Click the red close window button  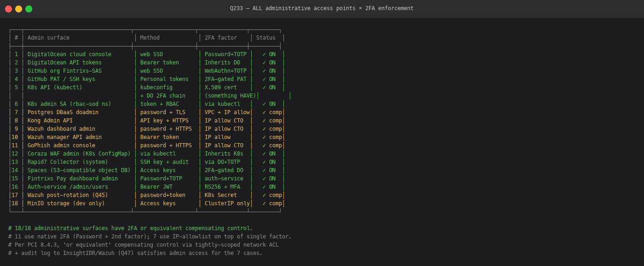pyautogui.click(x=8, y=9)
